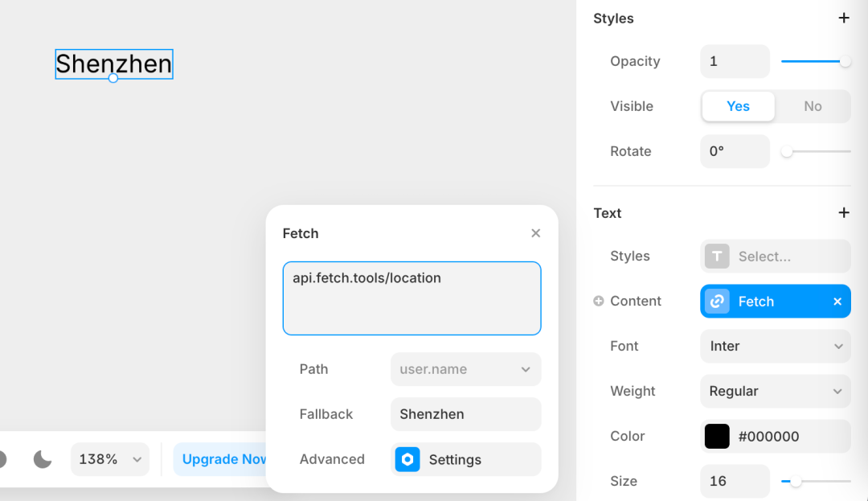Click the Opacity slider handle
This screenshot has height=501, width=868.
pos(845,61)
